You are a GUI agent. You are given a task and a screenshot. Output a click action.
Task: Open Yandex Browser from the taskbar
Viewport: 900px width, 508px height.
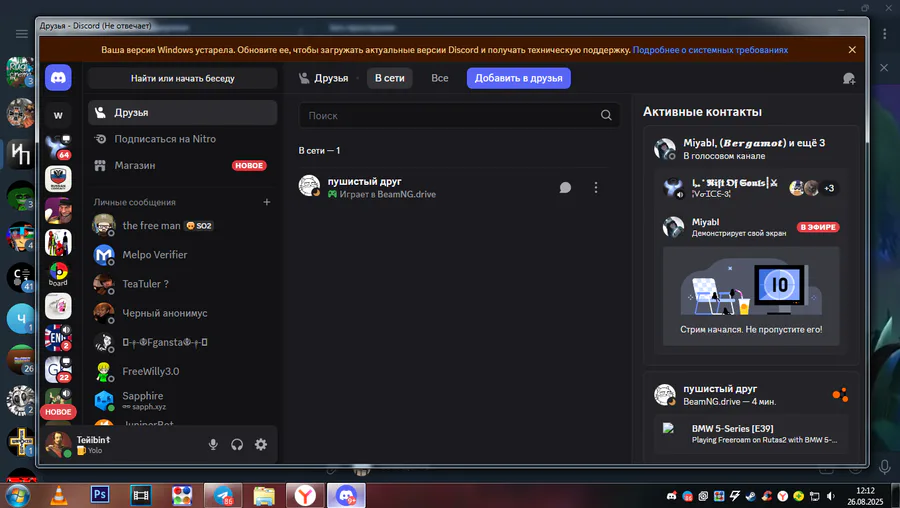tap(305, 495)
